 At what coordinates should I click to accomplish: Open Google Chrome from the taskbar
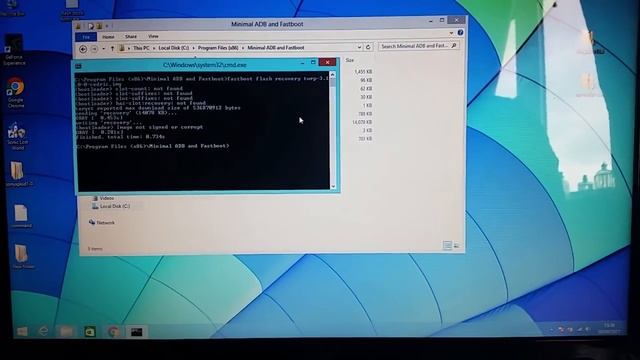point(113,332)
